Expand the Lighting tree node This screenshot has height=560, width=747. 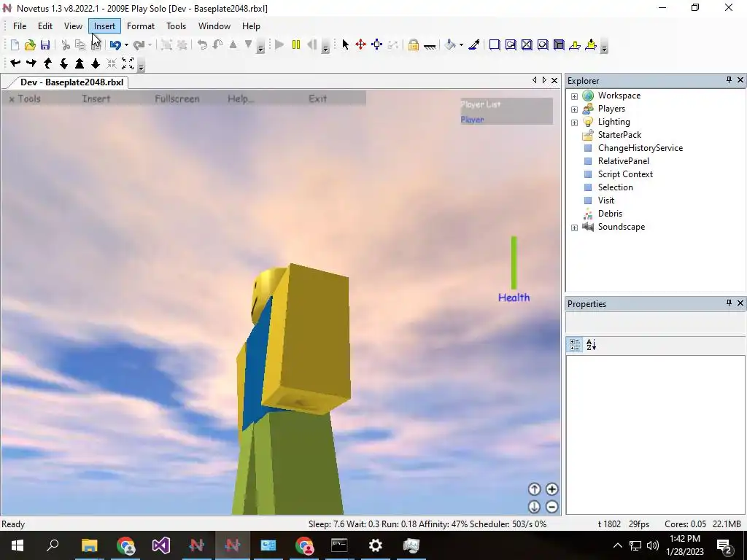[575, 122]
